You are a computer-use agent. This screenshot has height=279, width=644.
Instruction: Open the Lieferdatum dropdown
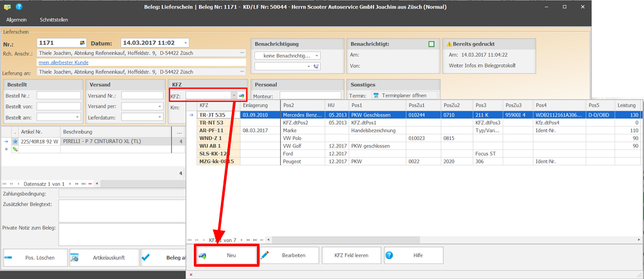(160, 117)
